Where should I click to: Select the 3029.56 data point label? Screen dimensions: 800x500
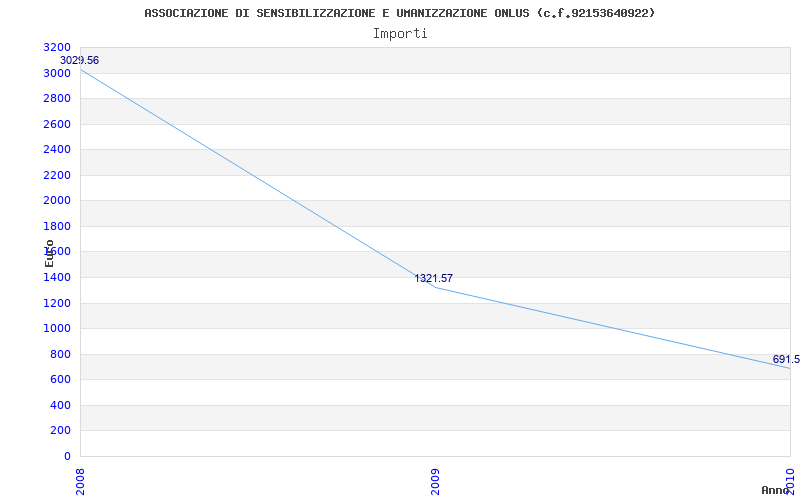(x=79, y=61)
